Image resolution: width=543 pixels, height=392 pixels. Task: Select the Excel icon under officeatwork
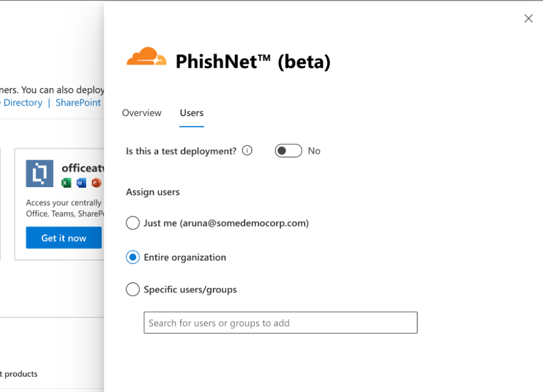[66, 183]
